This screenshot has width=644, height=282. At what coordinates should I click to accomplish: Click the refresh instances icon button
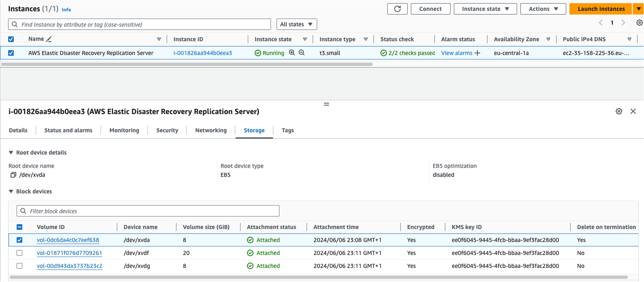(397, 9)
